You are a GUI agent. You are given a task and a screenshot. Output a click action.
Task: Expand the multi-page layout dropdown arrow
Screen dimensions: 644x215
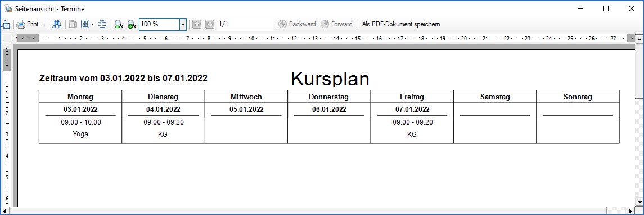pyautogui.click(x=92, y=24)
